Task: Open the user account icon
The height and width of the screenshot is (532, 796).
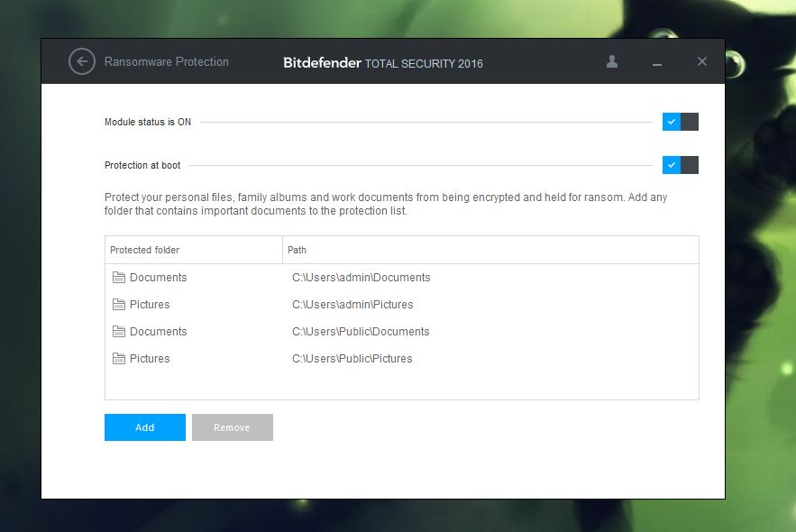Action: click(x=612, y=61)
